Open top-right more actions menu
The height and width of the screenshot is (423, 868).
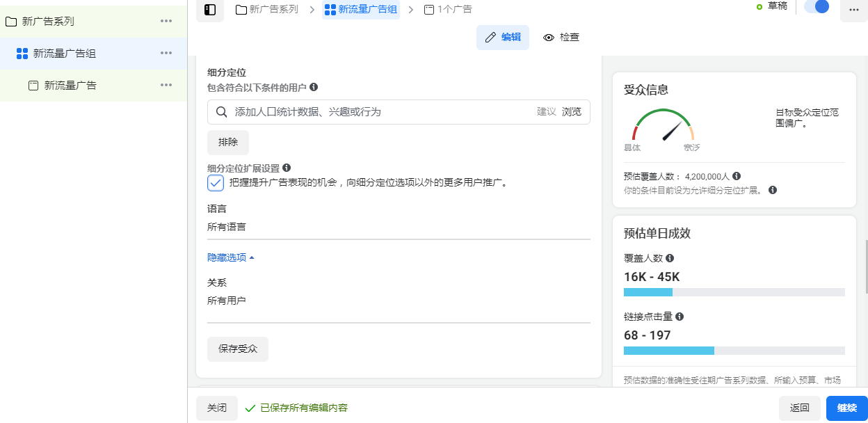(853, 10)
